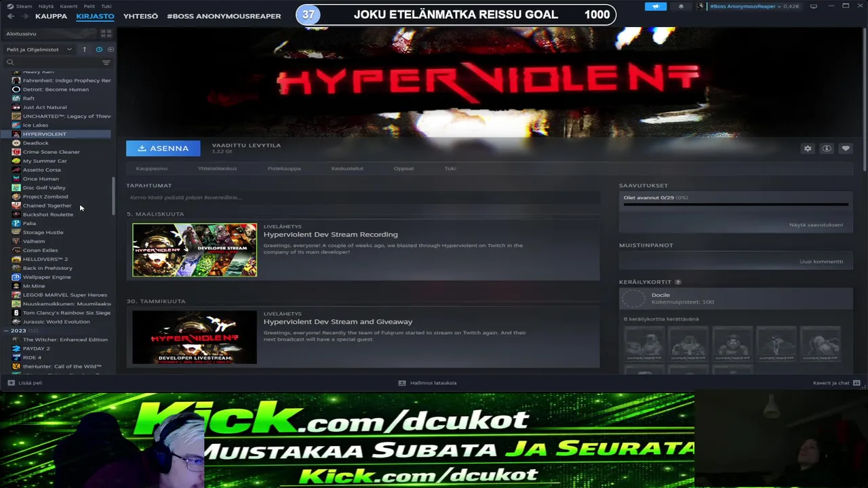Open the notifications bell
This screenshot has width=868, height=488.
(681, 6)
